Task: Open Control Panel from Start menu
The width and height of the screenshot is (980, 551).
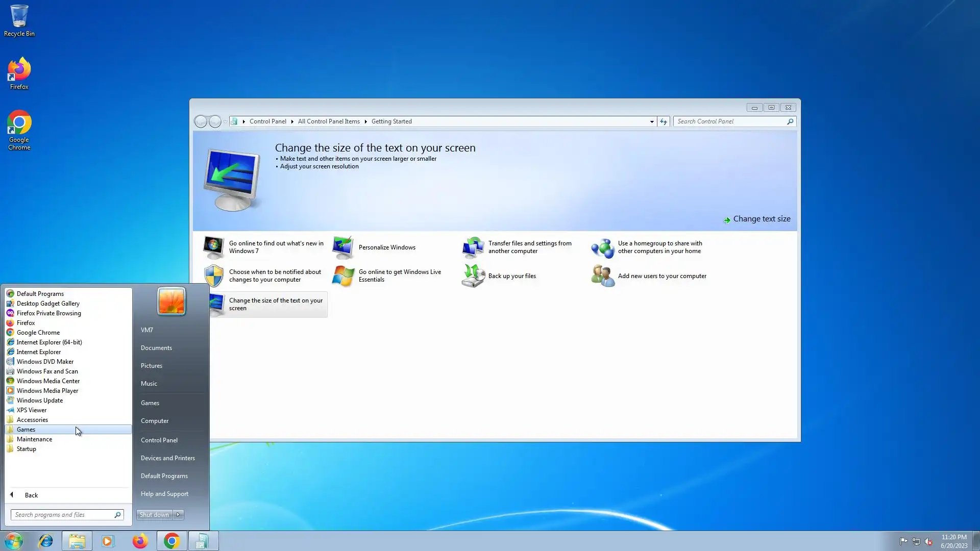Action: (x=159, y=440)
